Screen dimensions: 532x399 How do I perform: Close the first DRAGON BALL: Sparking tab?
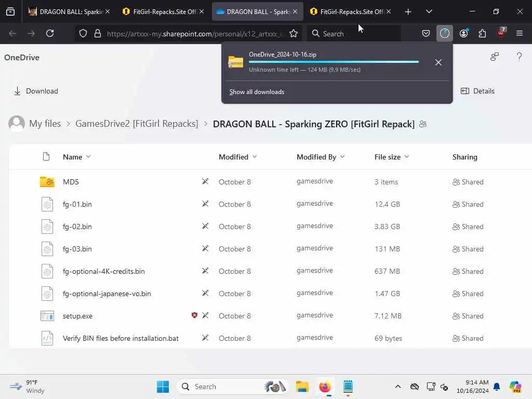108,11
